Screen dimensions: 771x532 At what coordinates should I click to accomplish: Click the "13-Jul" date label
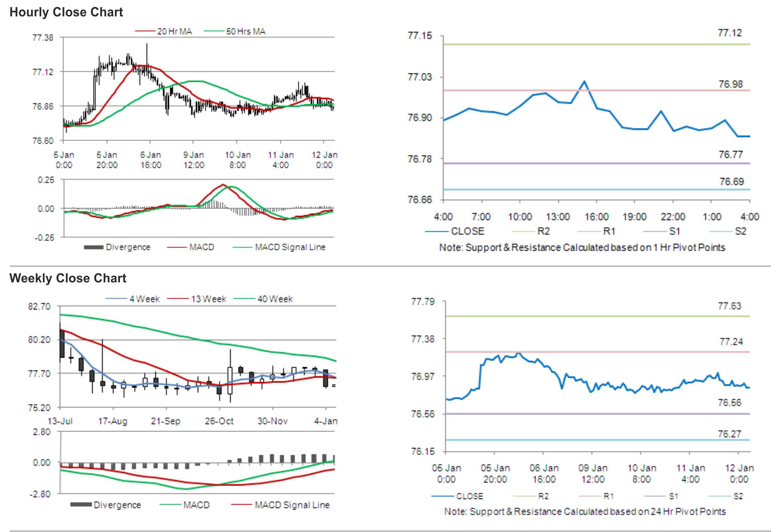[x=60, y=421]
